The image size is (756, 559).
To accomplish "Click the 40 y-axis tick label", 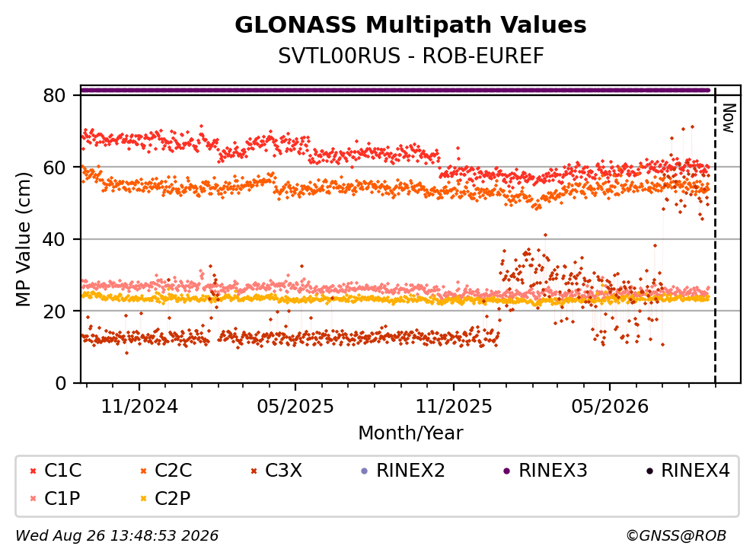I will [54, 239].
